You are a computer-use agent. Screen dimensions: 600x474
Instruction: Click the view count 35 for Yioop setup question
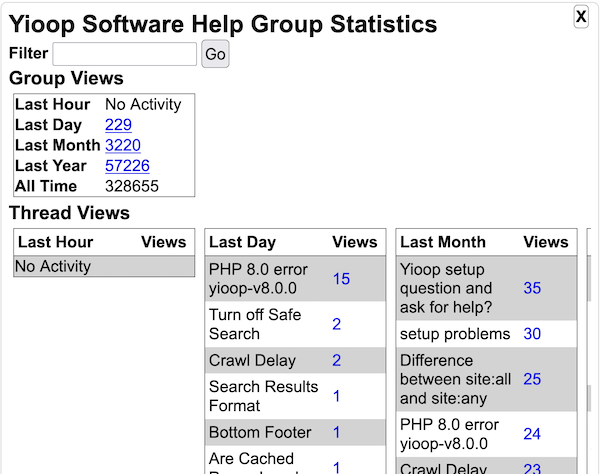[532, 288]
